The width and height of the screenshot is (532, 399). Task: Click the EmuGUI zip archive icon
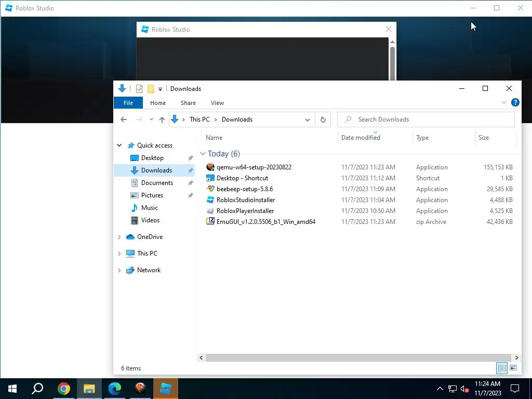pyautogui.click(x=210, y=221)
